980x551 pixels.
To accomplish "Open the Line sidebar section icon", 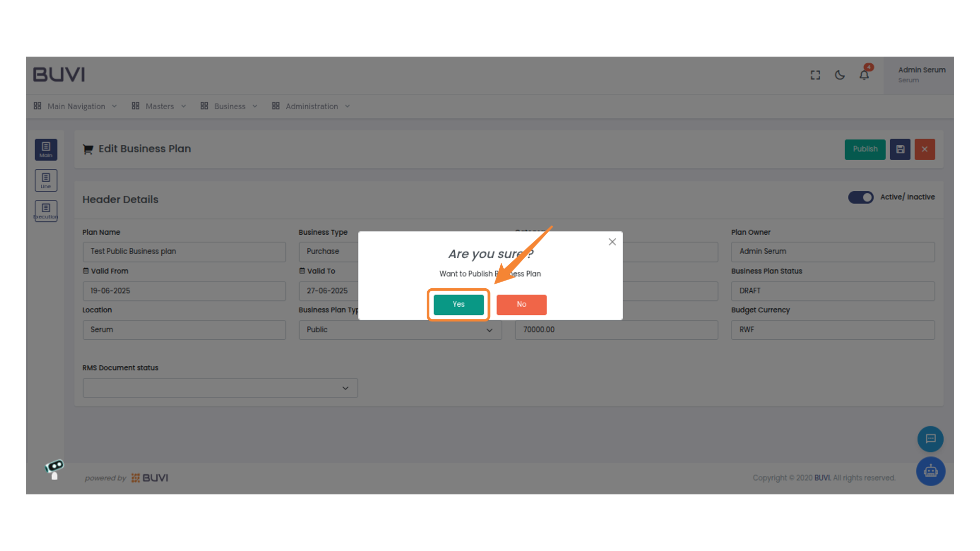I will (x=46, y=180).
